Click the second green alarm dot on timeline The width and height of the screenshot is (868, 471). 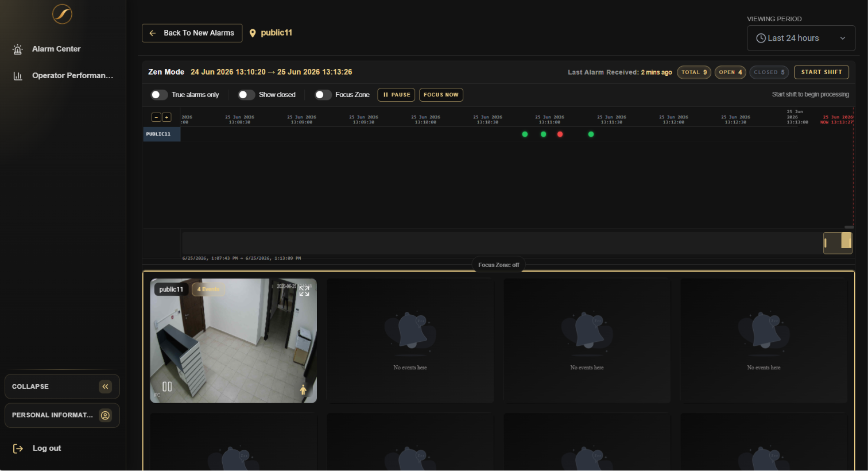(x=544, y=134)
